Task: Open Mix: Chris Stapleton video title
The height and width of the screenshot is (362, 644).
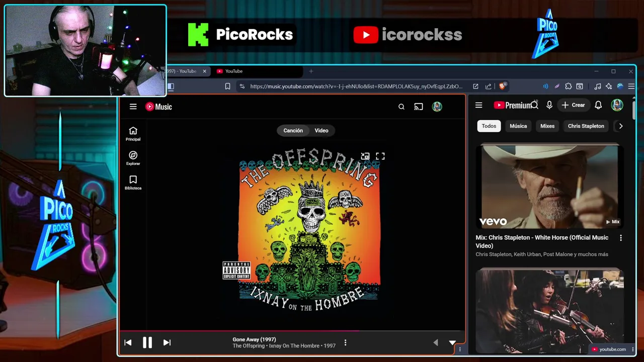Action: [542, 241]
